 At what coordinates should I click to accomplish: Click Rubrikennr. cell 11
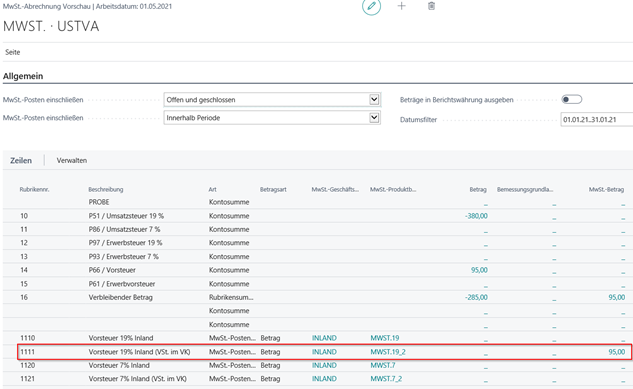pos(24,229)
